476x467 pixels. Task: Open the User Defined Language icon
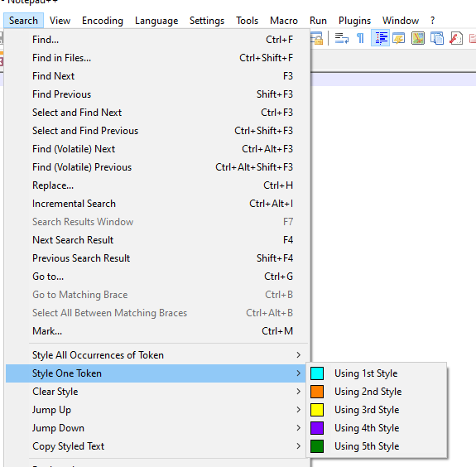click(398, 39)
